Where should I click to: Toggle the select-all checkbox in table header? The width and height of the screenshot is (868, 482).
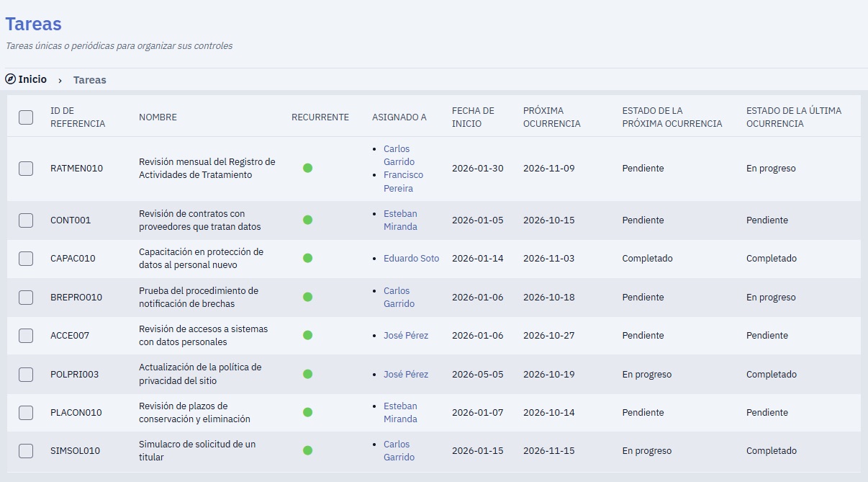pos(26,117)
